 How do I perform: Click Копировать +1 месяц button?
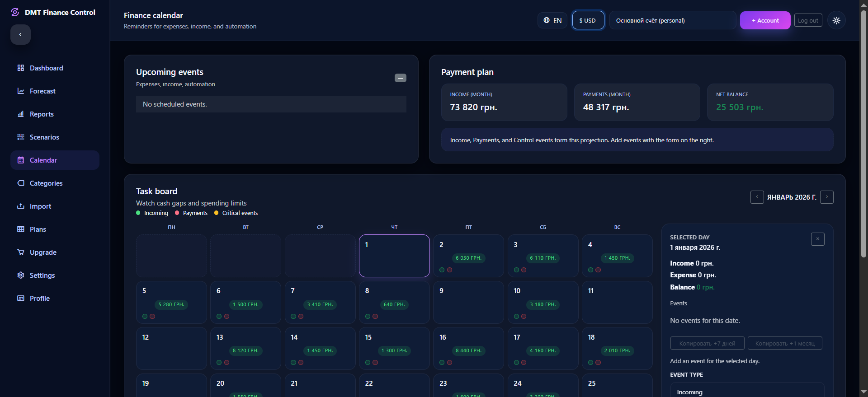point(785,343)
